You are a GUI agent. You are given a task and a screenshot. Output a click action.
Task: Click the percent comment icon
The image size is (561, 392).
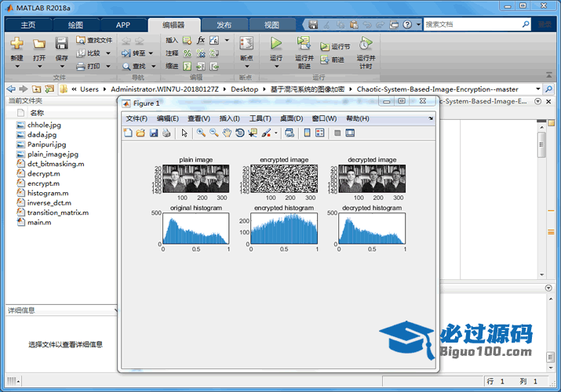(187, 53)
